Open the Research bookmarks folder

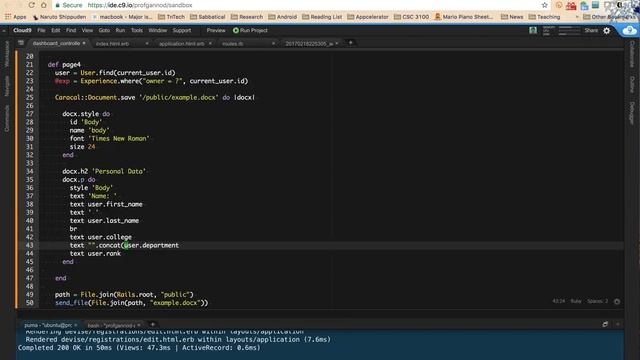247,17
